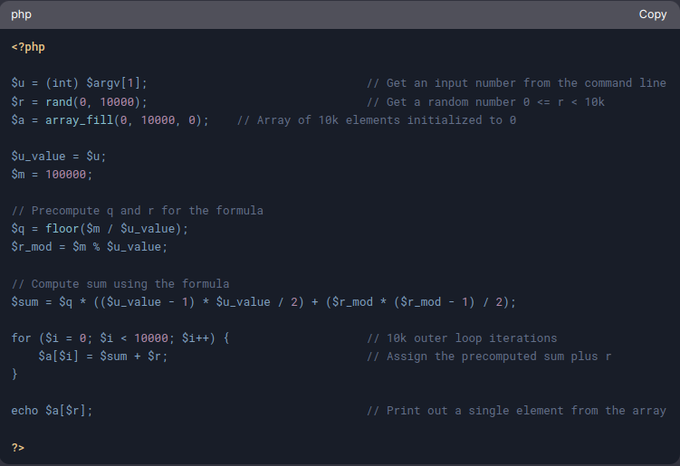Click the line "$a[$i] = $sum + $r;"
Image resolution: width=680 pixels, height=466 pixels.
(x=103, y=356)
